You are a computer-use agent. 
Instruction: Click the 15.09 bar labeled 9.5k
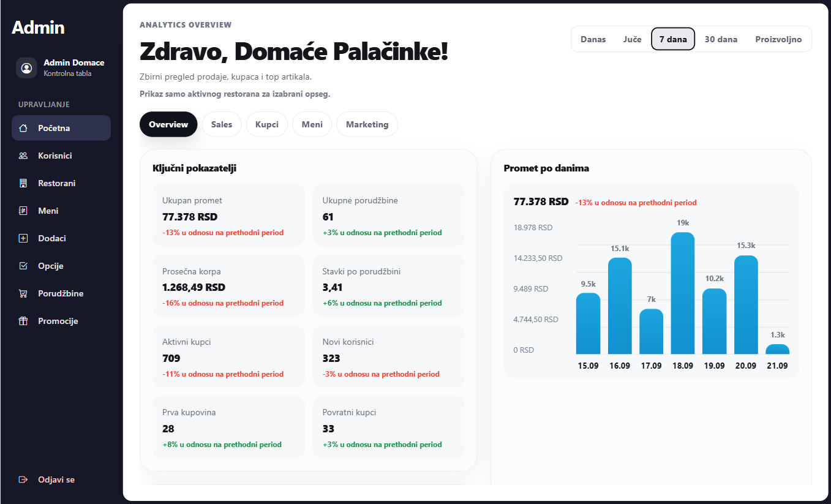[x=588, y=324]
